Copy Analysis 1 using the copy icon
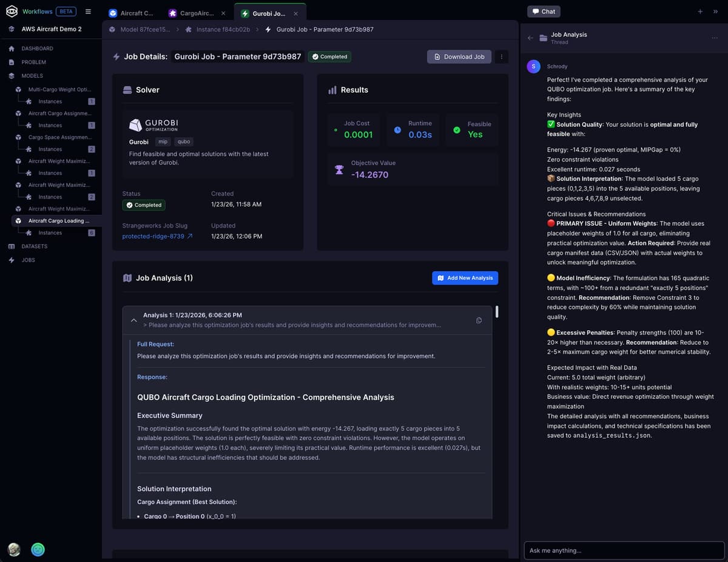This screenshot has height=562, width=728. click(479, 320)
